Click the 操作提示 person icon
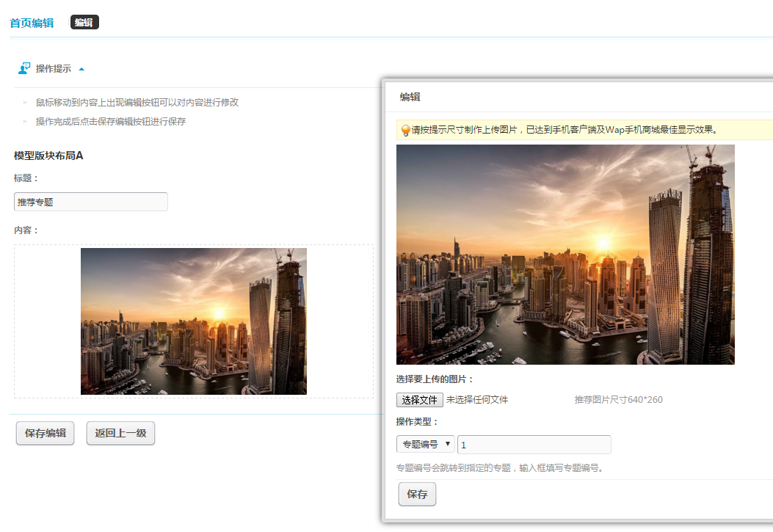 click(24, 68)
